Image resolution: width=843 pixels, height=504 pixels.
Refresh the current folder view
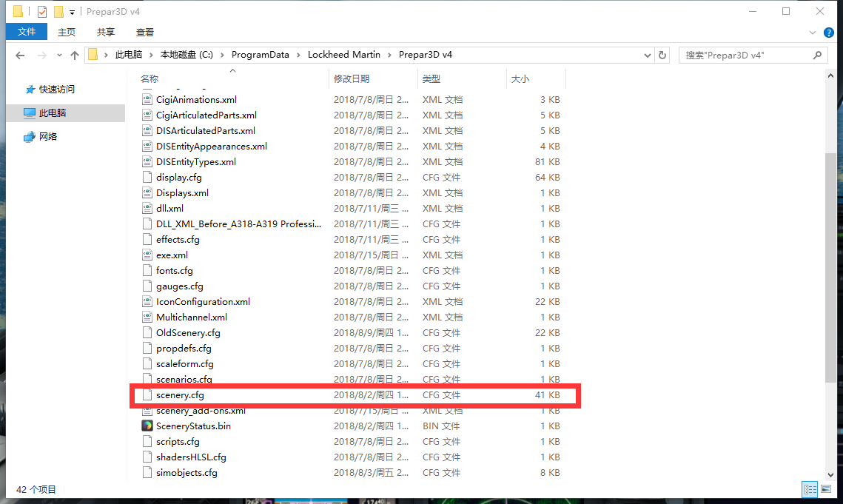click(662, 56)
